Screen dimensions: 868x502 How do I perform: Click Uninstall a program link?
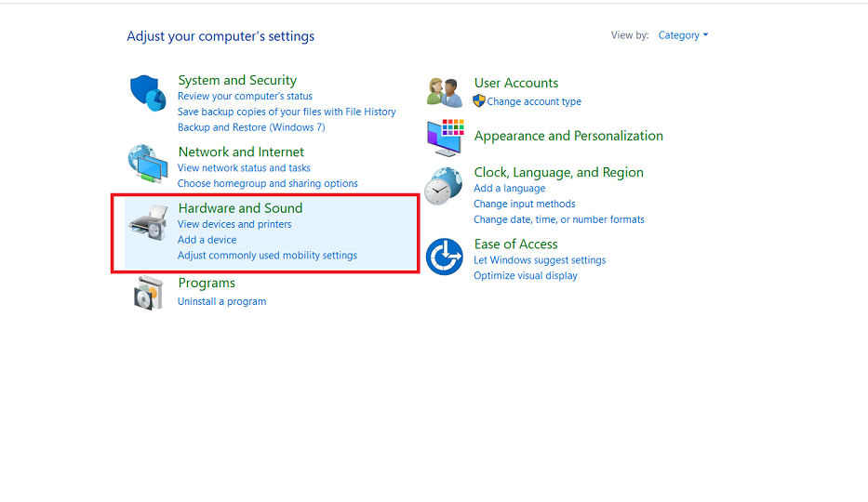coord(222,302)
